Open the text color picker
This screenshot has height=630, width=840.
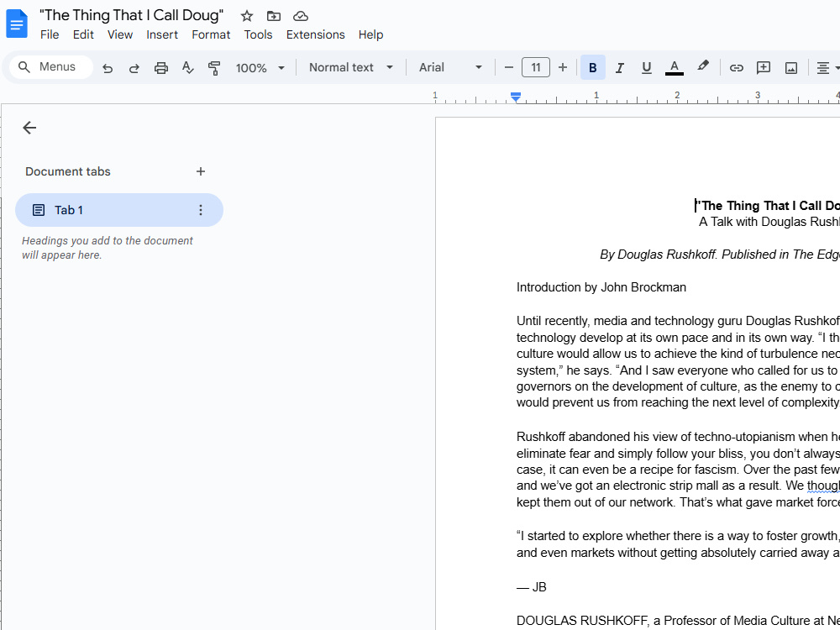tap(675, 67)
